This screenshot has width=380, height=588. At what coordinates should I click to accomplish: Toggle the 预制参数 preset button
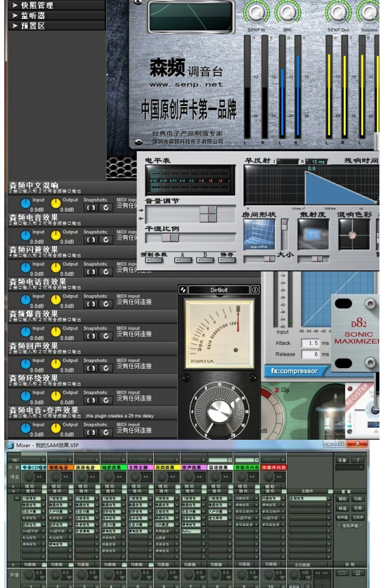[x=154, y=260]
